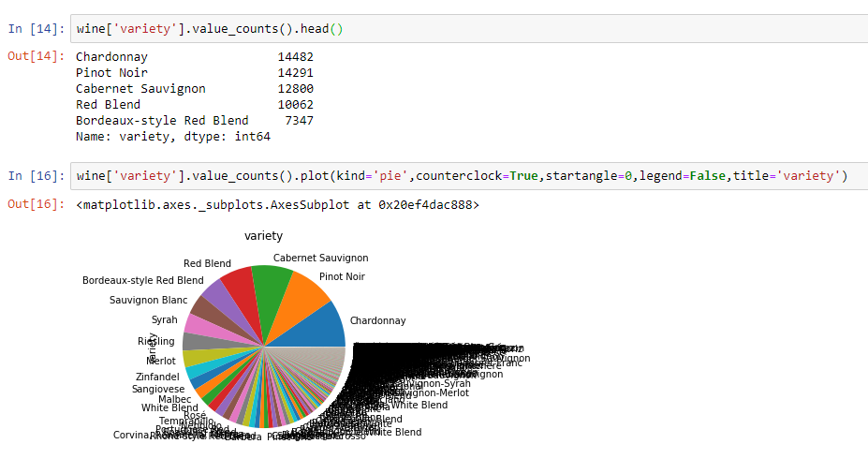This screenshot has height=459, width=868.
Task: Click the Out[16] prompt label
Action: click(36, 204)
